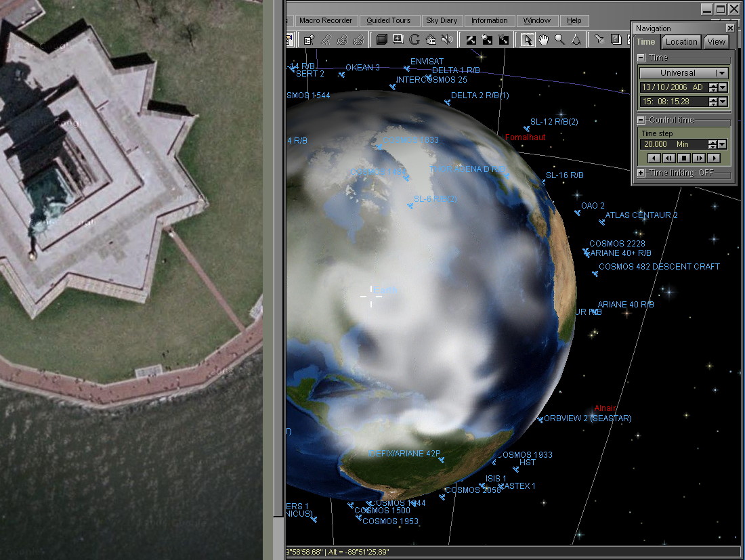This screenshot has height=560, width=745.
Task: Stop time flow with the stop button
Action: tap(684, 158)
